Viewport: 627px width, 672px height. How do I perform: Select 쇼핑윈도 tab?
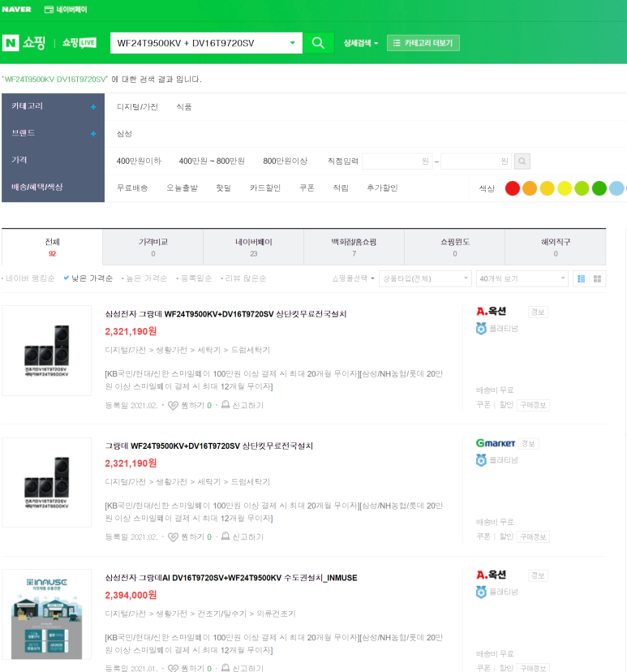pyautogui.click(x=455, y=248)
